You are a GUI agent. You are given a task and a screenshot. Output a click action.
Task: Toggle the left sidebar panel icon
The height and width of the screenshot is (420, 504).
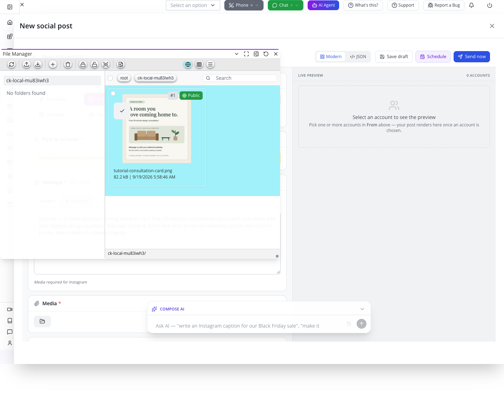[x=10, y=7]
